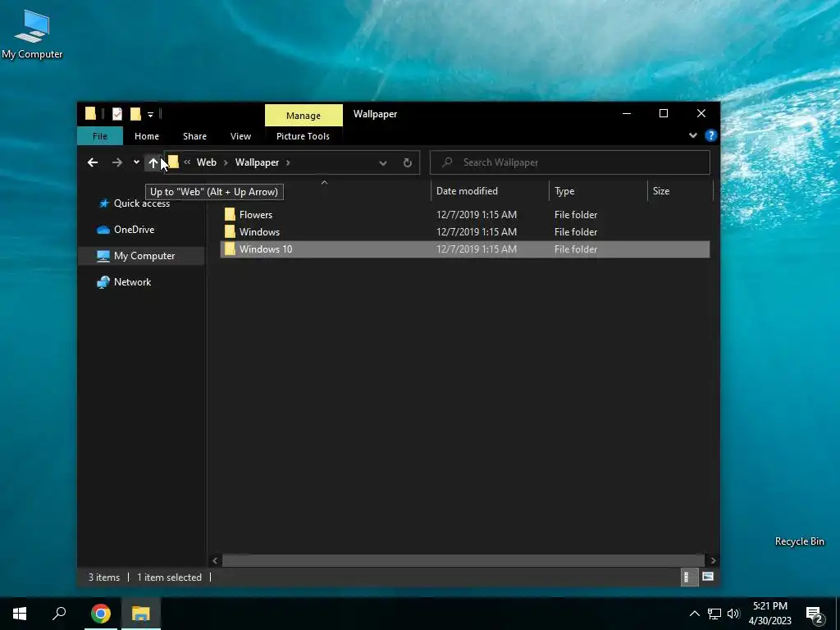840x630 pixels.
Task: Click the Recycle Bin desktop label
Action: point(799,541)
